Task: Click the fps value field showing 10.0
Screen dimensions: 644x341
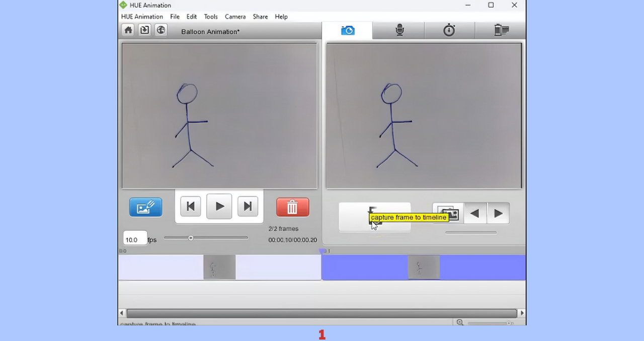Action: [135, 238]
